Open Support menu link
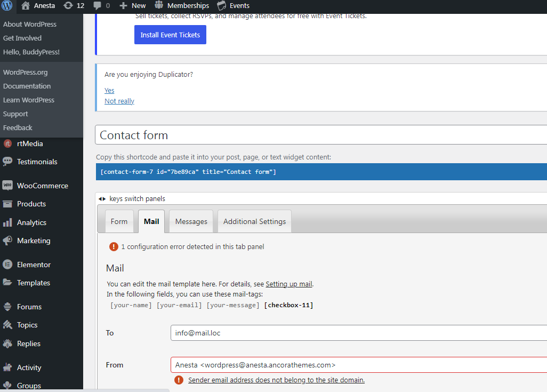The height and width of the screenshot is (392, 547). point(15,114)
